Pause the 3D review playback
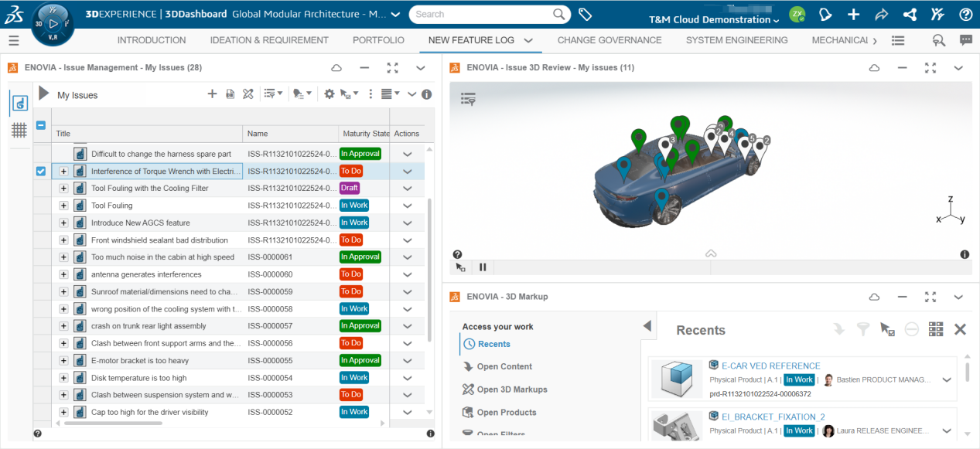Screen dimensions: 980x449 tap(483, 267)
